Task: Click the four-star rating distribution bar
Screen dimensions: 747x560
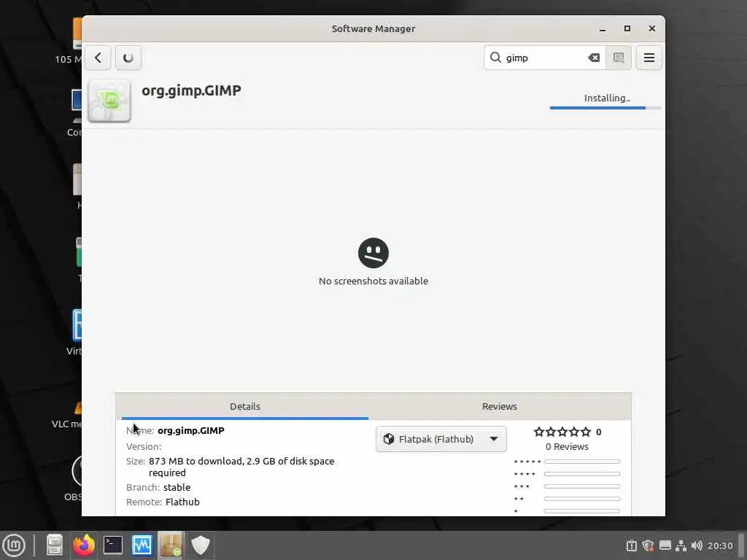Action: point(582,474)
